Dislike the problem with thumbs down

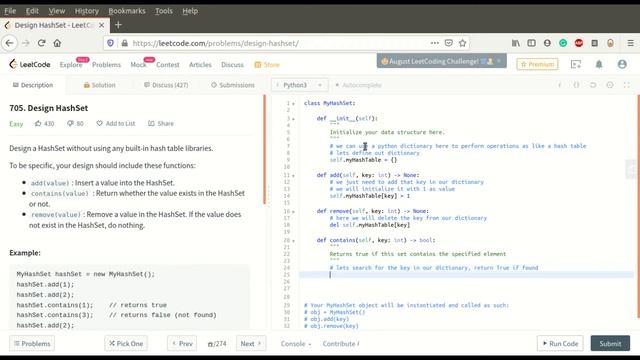pos(70,123)
